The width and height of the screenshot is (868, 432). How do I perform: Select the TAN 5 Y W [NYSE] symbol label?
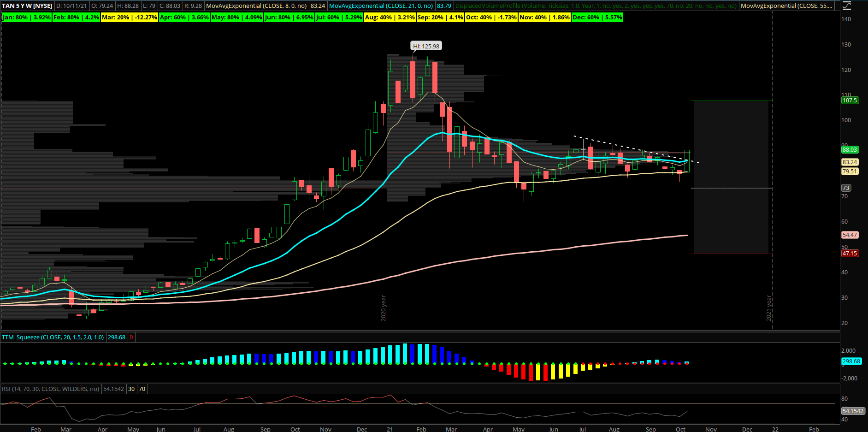(27, 6)
